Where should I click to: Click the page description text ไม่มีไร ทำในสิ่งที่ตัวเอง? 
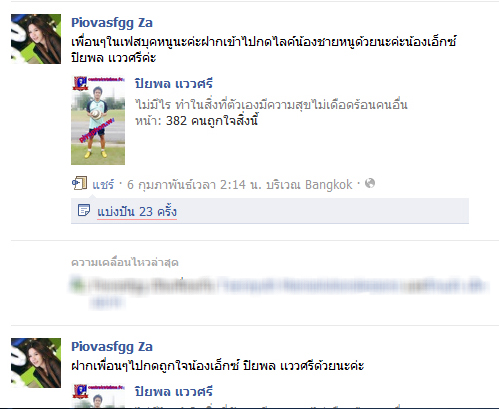click(271, 105)
